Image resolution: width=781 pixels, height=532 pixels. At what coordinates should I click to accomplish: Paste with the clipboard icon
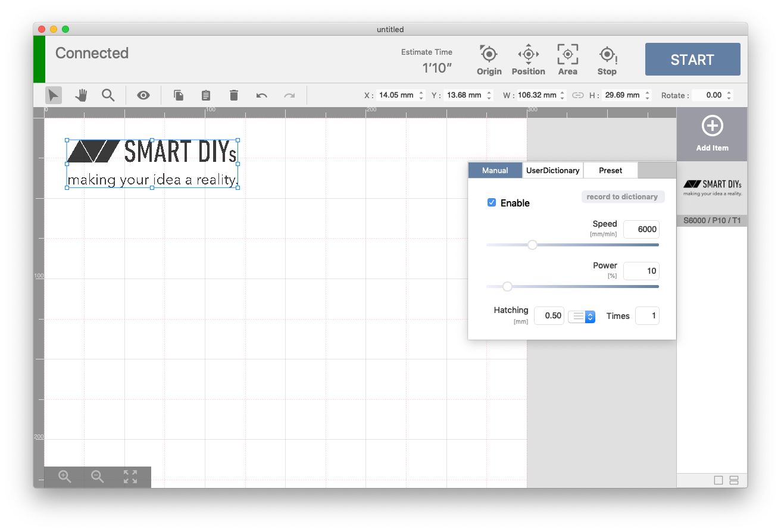206,95
